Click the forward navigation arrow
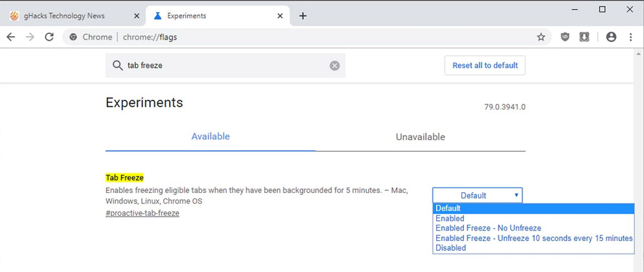This screenshot has height=272, width=644. point(30,37)
